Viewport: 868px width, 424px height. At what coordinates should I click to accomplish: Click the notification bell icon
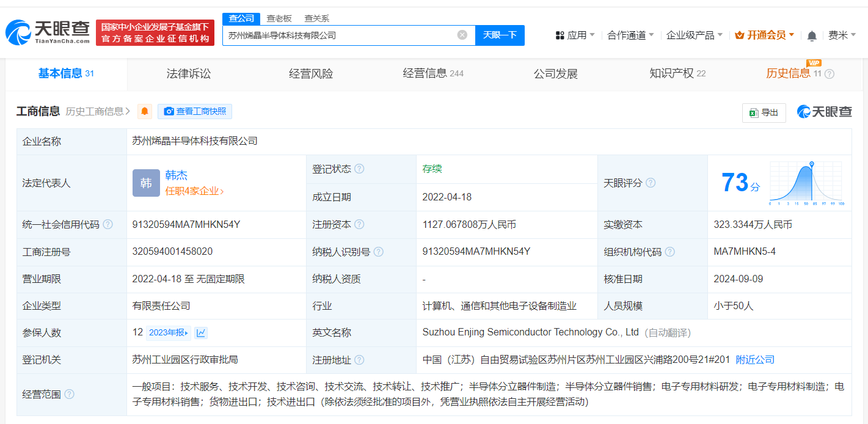pos(812,35)
